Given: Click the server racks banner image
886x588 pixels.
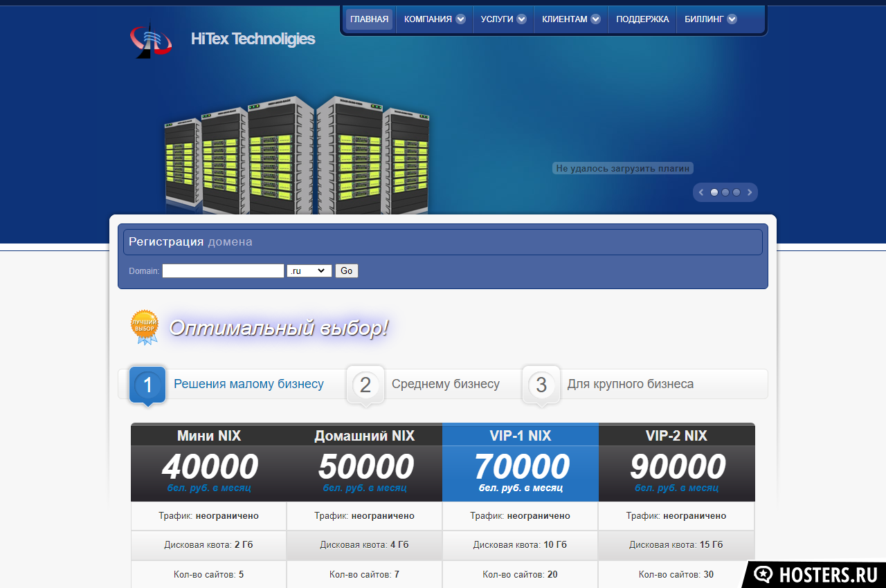Looking at the screenshot, I should 296,156.
